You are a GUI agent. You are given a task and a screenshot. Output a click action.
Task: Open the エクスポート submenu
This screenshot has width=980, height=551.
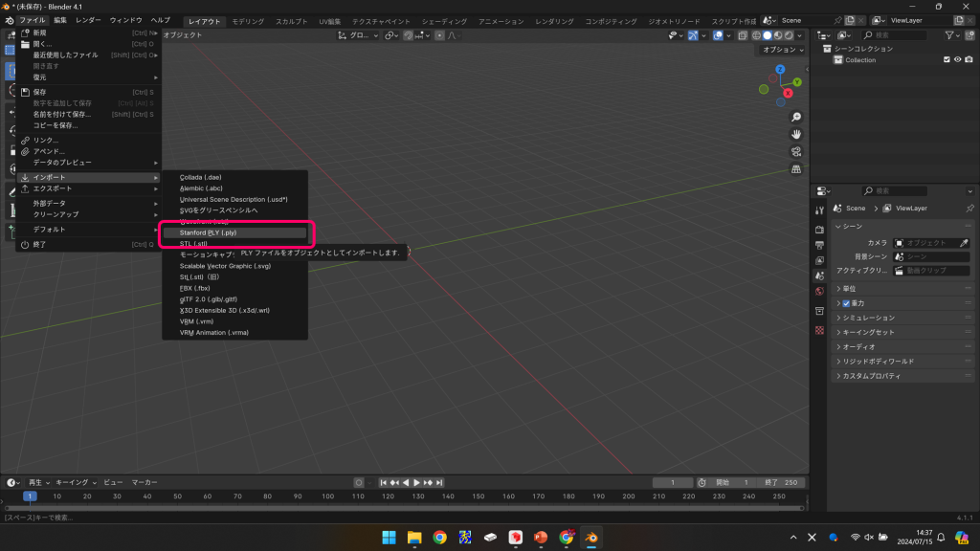click(x=88, y=188)
